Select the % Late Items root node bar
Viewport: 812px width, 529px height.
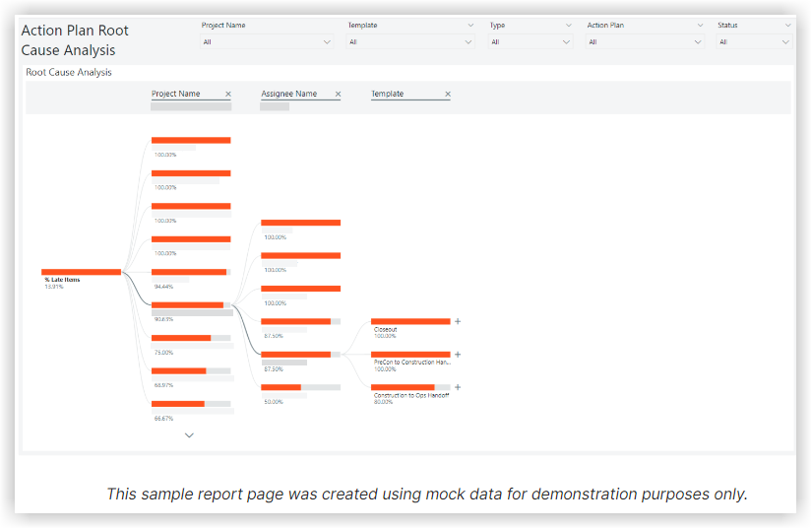click(x=81, y=271)
